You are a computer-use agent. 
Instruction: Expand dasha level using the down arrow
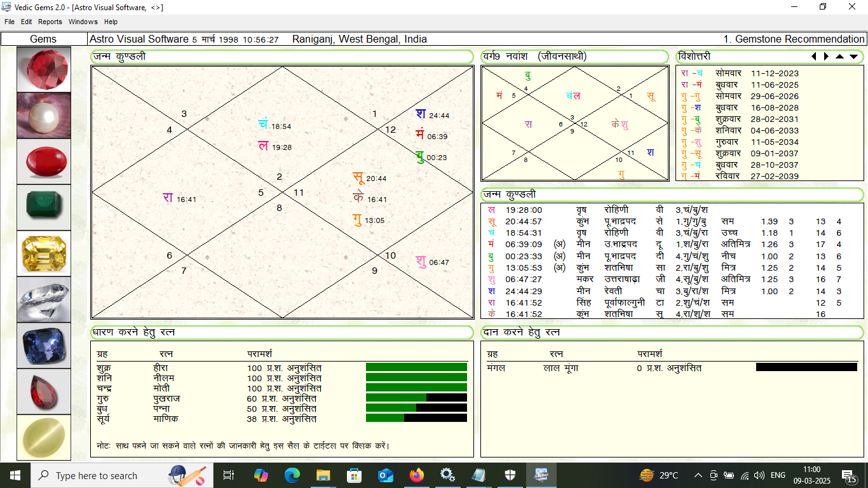853,57
